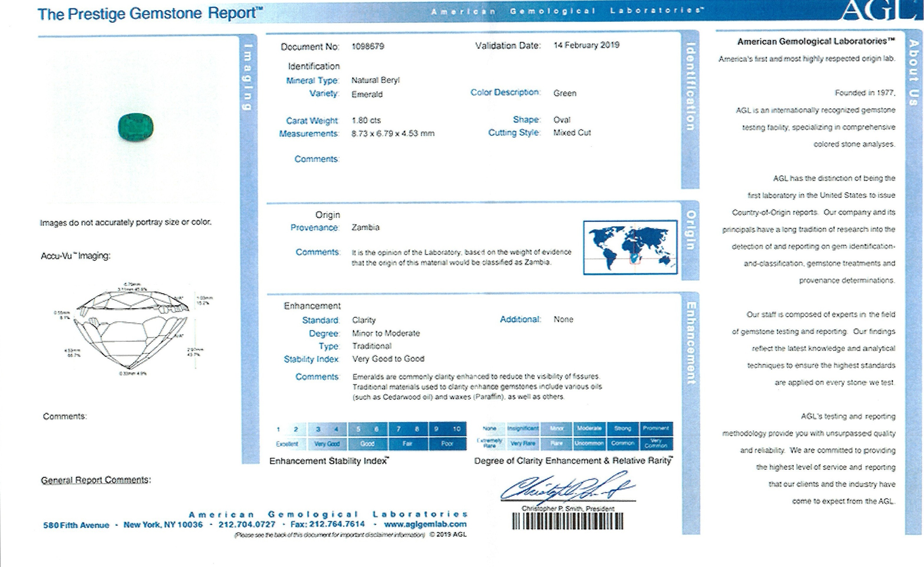Image resolution: width=924 pixels, height=567 pixels.
Task: Click the General Report Comments heading
Action: [96, 480]
